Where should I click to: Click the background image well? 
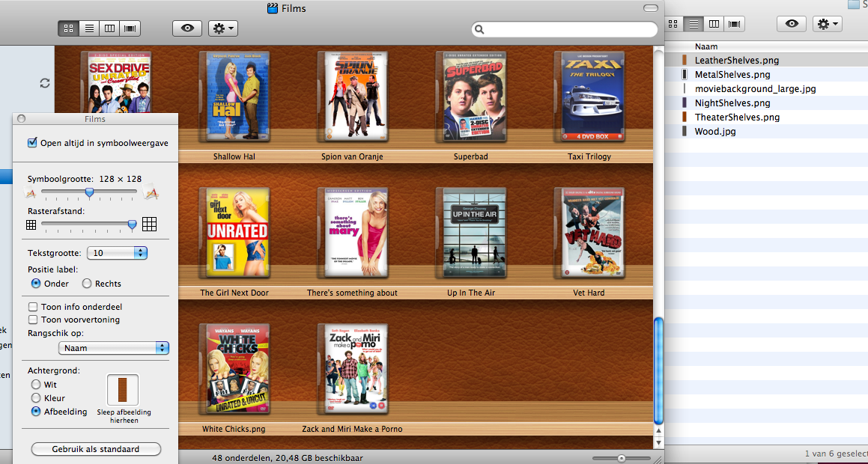122,390
